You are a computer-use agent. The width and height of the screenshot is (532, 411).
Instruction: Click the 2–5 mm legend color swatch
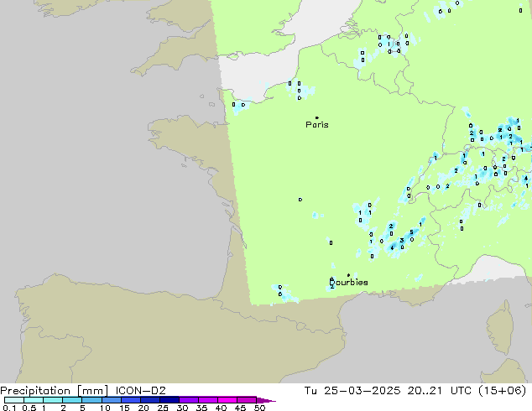(x=72, y=400)
